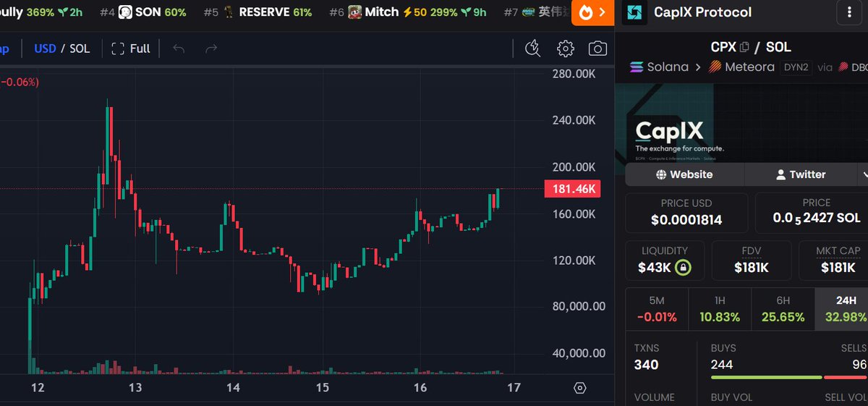868x406 pixels.
Task: Open chart axis settings hexagon icon
Action: [579, 388]
